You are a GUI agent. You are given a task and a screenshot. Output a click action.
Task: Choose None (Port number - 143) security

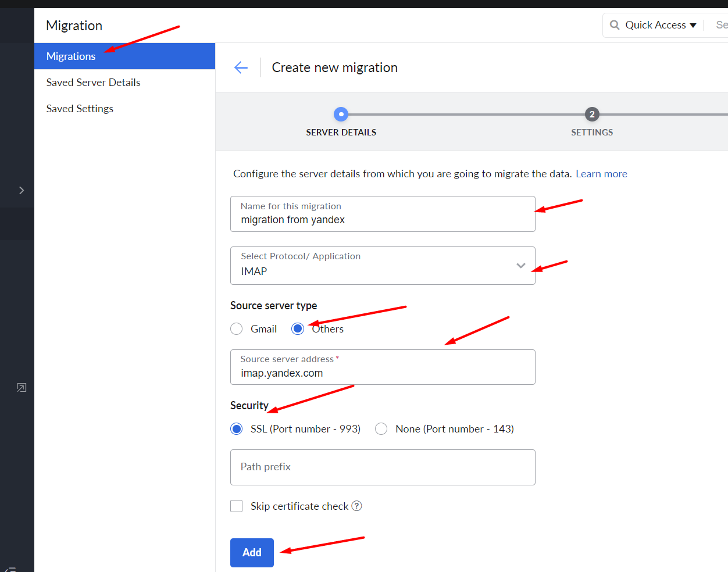pos(381,429)
